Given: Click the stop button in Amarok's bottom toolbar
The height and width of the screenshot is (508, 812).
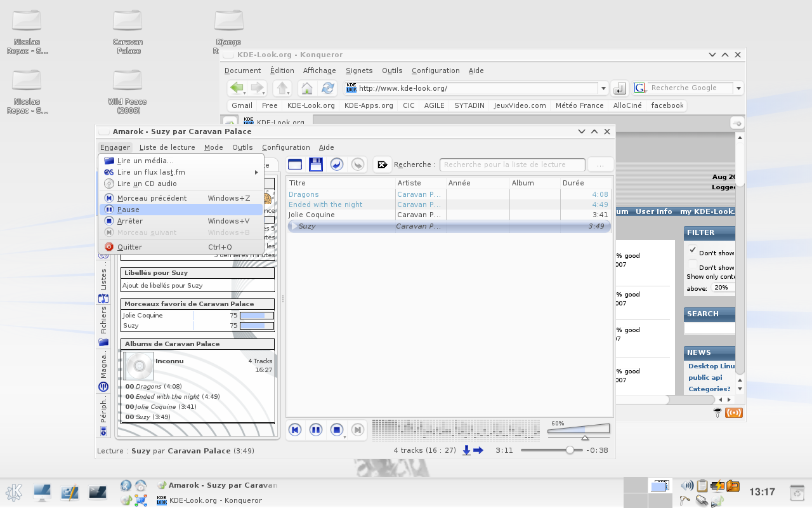Looking at the screenshot, I should [337, 430].
